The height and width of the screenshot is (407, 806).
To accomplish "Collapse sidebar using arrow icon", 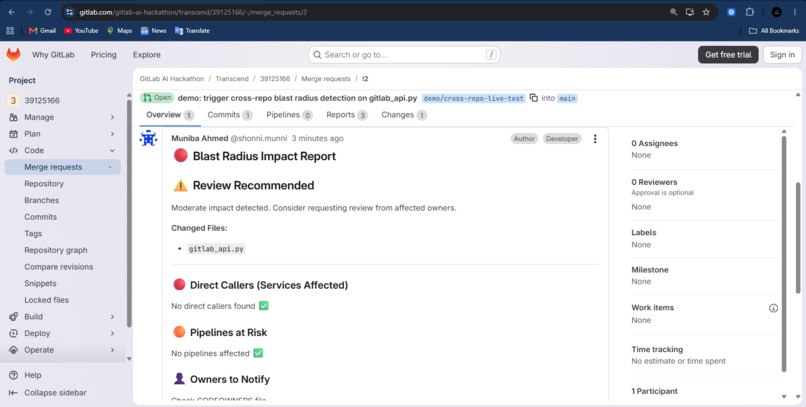I will pos(13,393).
